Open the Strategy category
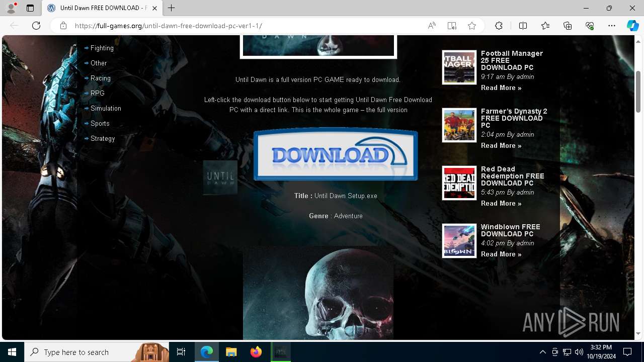The height and width of the screenshot is (362, 644). [x=103, y=139]
